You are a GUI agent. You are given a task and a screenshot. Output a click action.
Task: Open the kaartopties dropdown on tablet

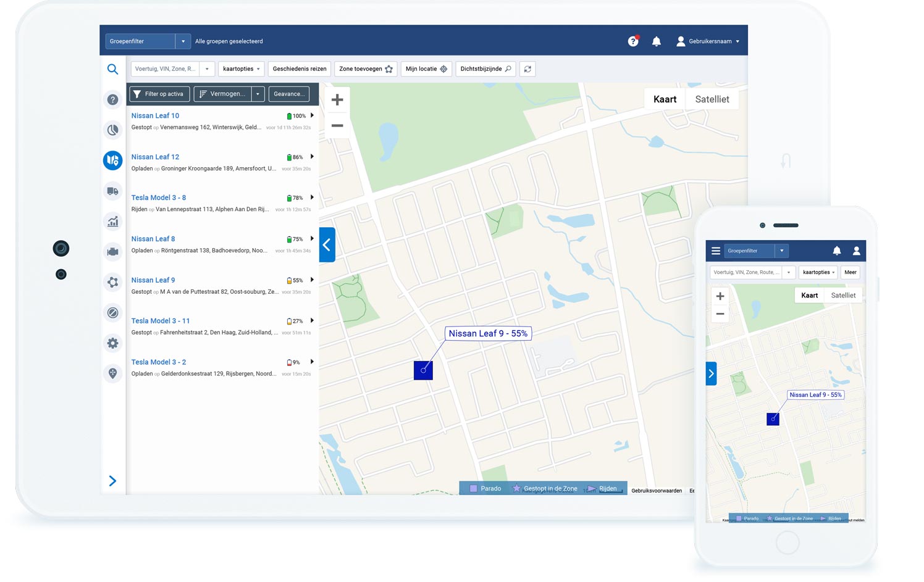(241, 69)
